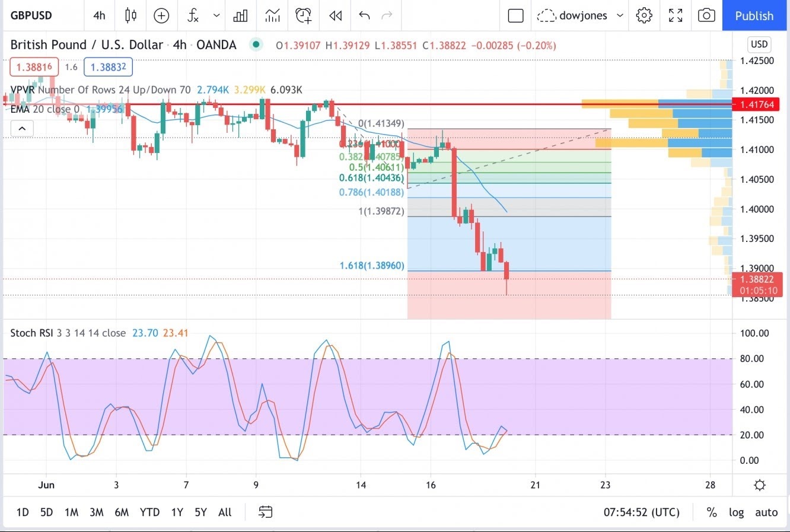Select the 5Y date range

(x=200, y=512)
